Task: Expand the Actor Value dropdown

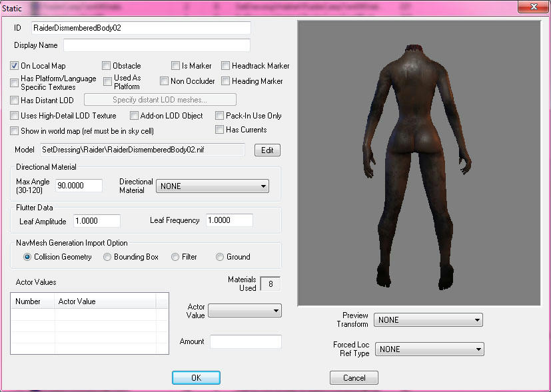Action: [245, 311]
